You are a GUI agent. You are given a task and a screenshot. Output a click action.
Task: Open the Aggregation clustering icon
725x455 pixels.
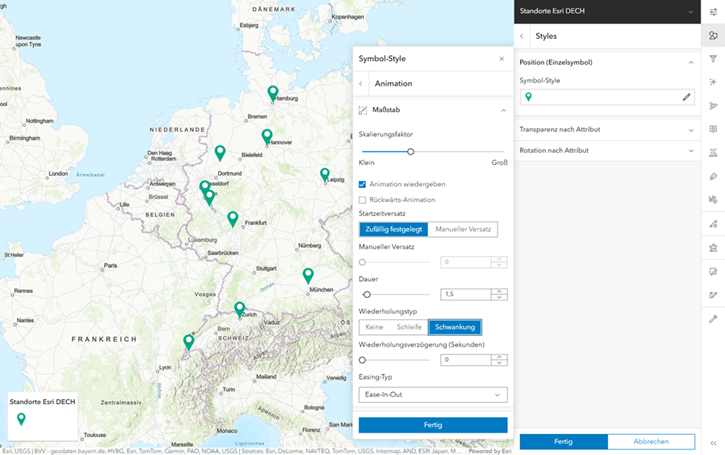713,106
